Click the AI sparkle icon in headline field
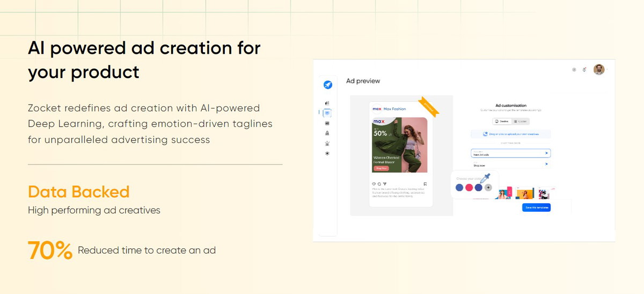This screenshot has height=294, width=644. pos(547,153)
